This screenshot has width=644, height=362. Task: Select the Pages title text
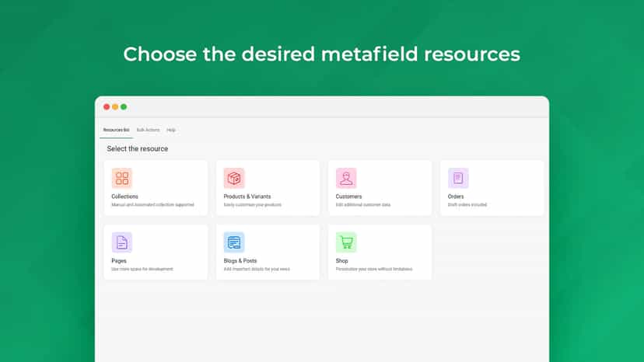coord(119,260)
